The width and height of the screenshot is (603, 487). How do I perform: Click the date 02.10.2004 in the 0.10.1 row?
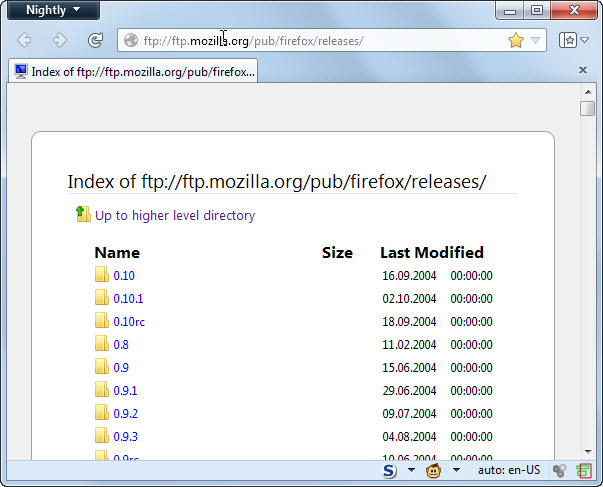(409, 299)
